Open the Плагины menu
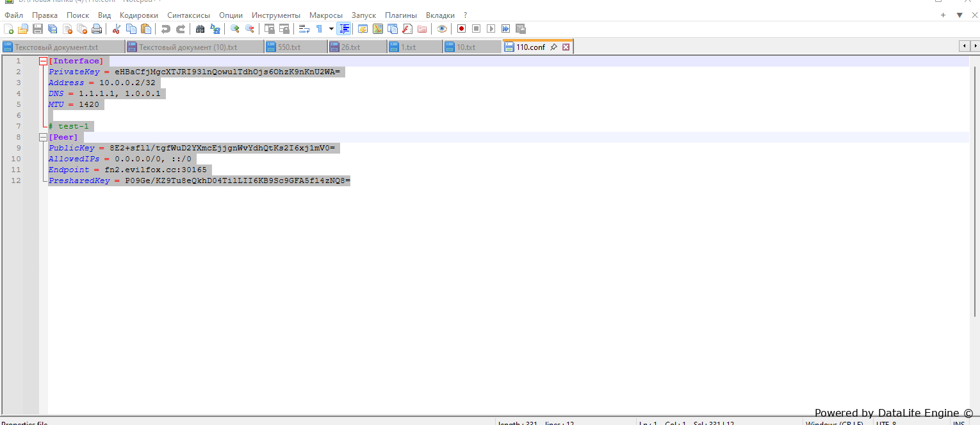 (x=401, y=15)
